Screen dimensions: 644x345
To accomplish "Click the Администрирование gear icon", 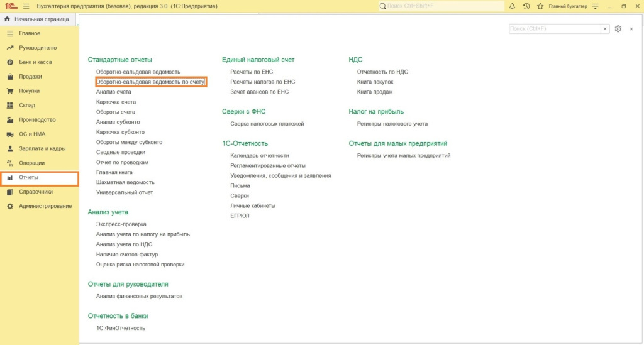I will tap(10, 206).
